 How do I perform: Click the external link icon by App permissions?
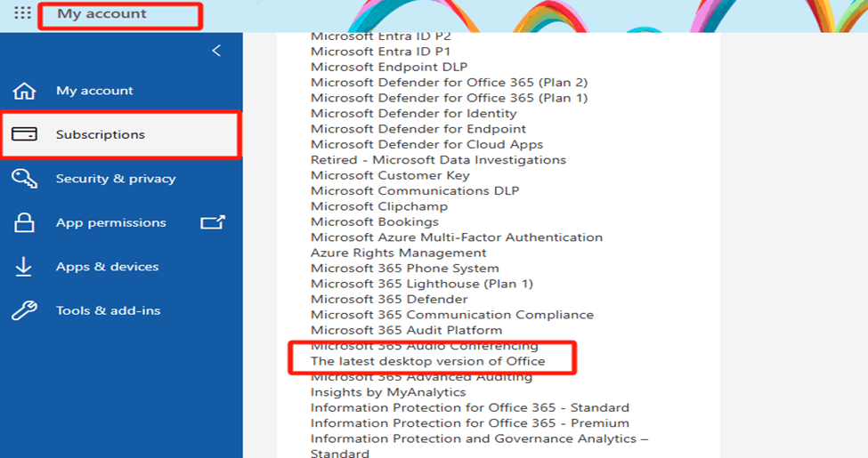213,222
